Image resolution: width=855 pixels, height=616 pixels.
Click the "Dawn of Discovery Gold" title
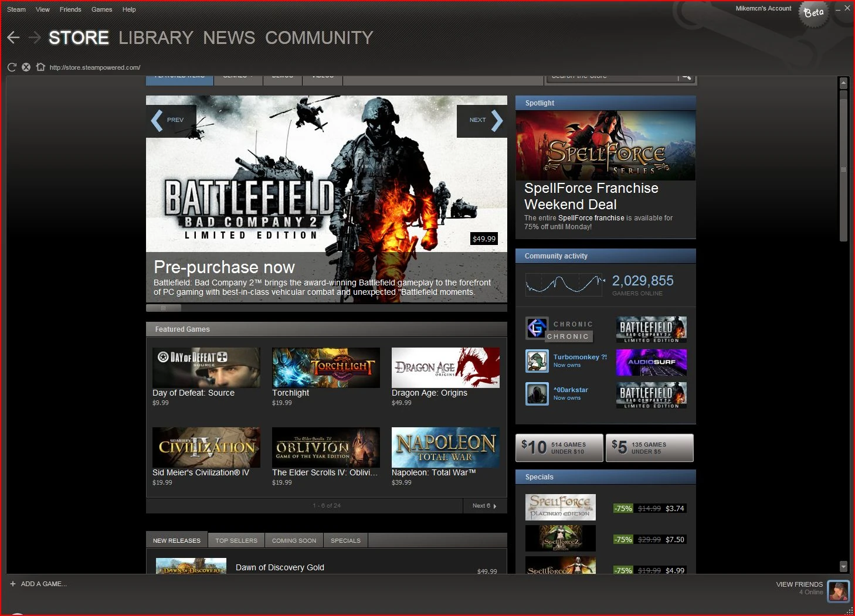tap(280, 567)
